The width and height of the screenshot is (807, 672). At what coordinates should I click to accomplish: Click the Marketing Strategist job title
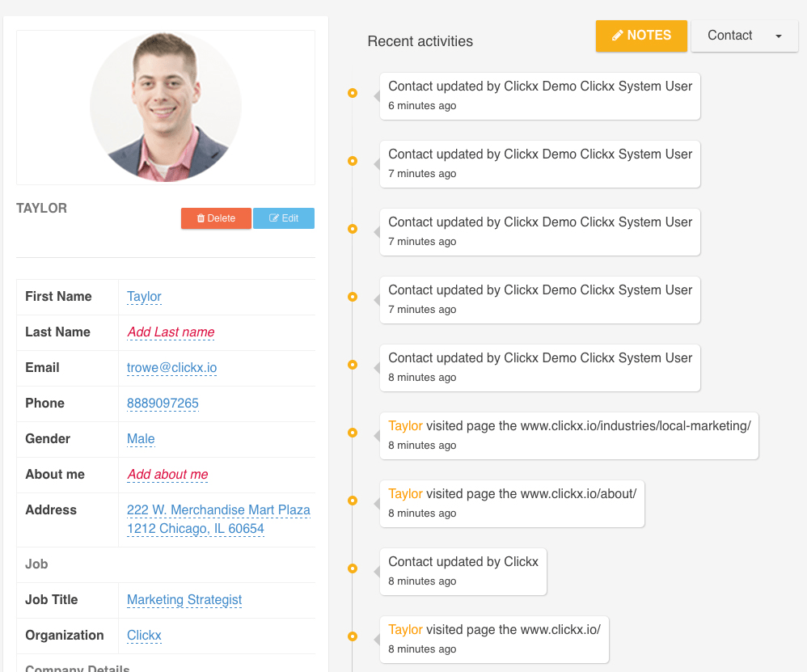click(184, 600)
